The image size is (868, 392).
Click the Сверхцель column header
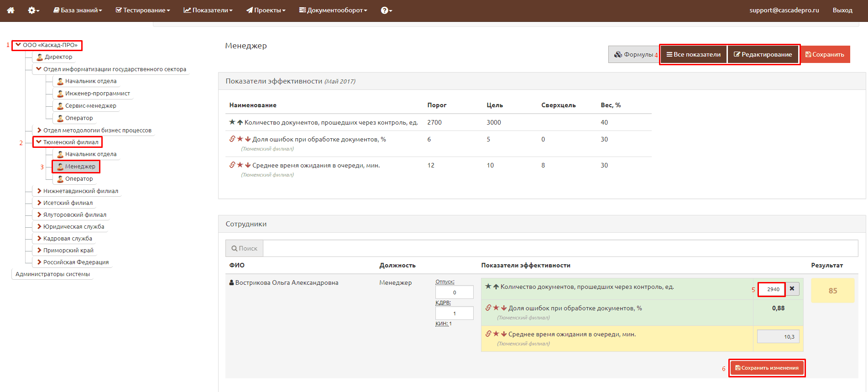558,105
